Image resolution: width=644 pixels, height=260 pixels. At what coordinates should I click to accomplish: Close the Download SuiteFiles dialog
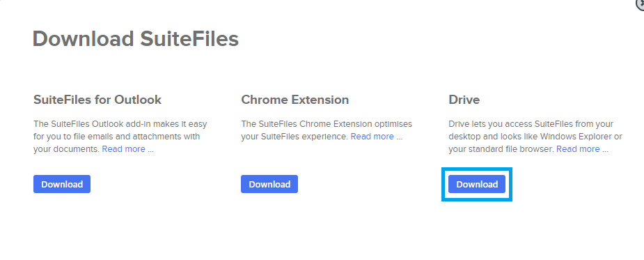[x=641, y=2]
